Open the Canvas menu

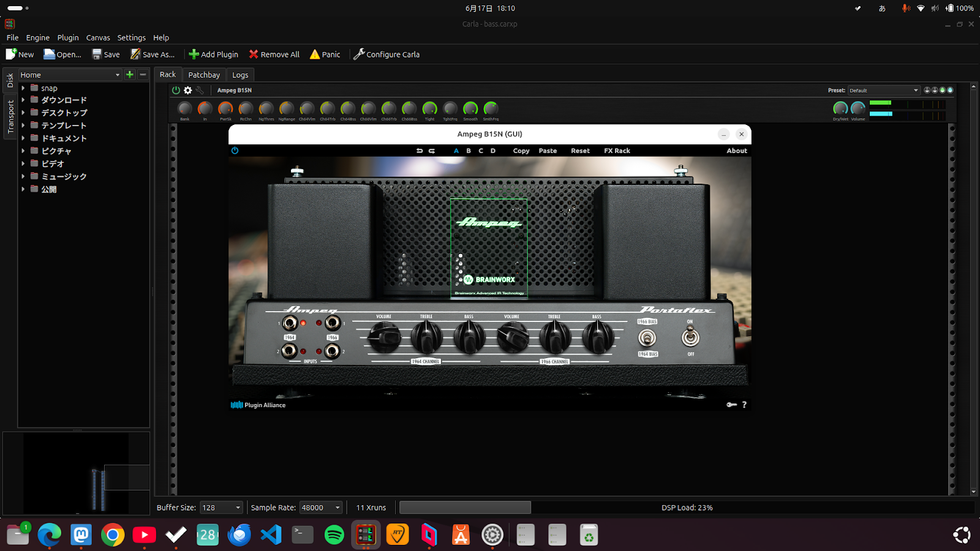pyautogui.click(x=98, y=37)
